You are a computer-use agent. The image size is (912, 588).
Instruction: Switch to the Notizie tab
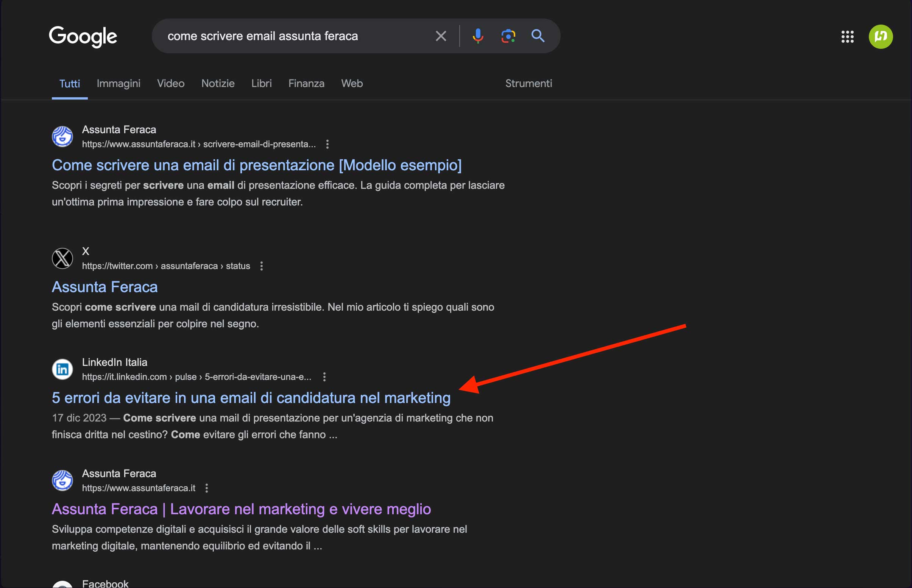click(x=218, y=84)
